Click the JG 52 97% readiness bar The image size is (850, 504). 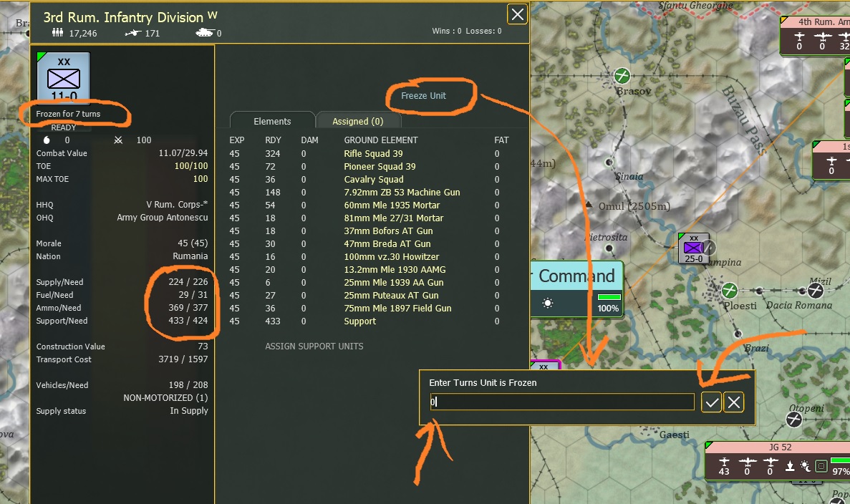tap(840, 460)
